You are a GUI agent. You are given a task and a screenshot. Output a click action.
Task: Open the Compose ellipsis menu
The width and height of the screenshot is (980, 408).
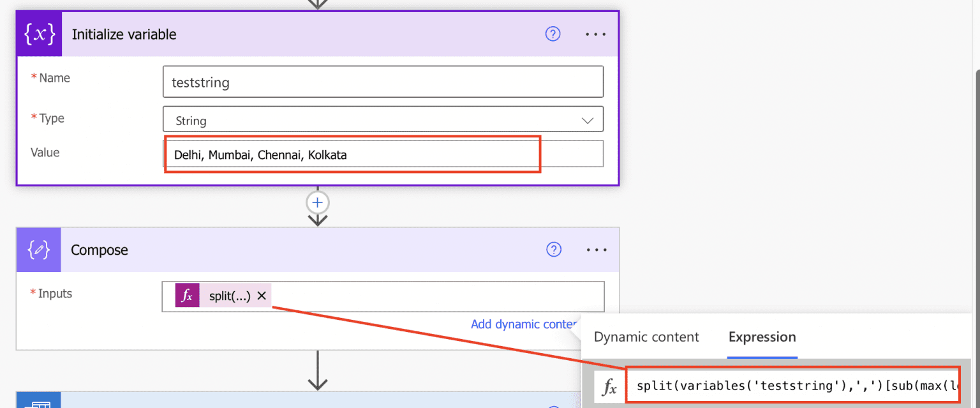596,250
